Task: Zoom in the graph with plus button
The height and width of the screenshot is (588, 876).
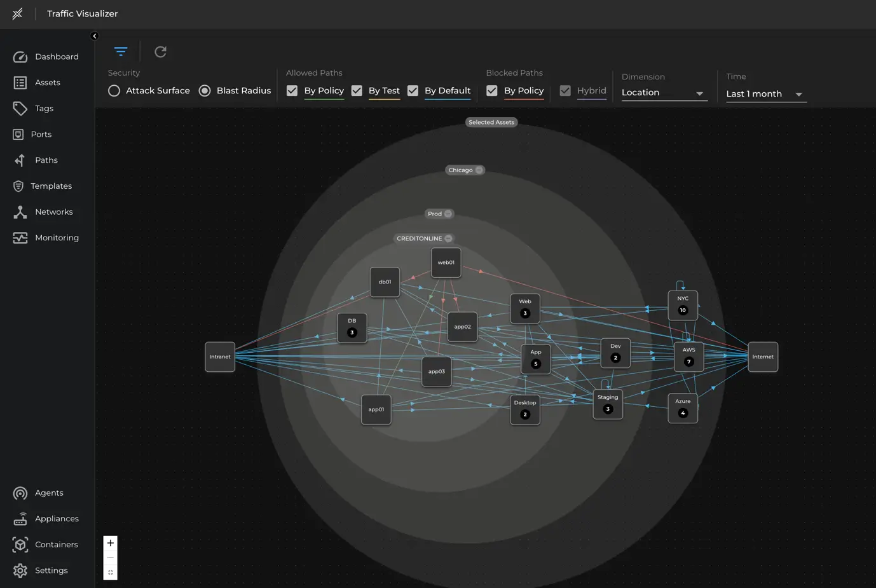Action: coord(111,543)
